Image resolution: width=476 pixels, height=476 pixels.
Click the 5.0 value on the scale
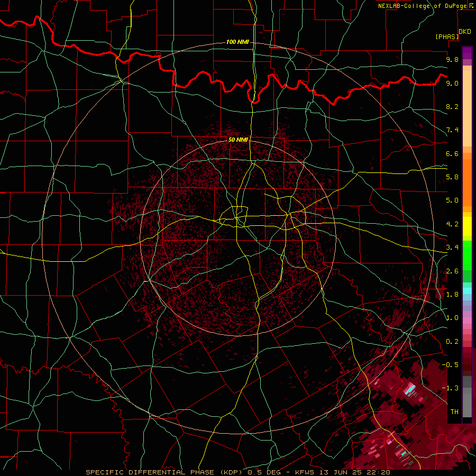click(452, 200)
